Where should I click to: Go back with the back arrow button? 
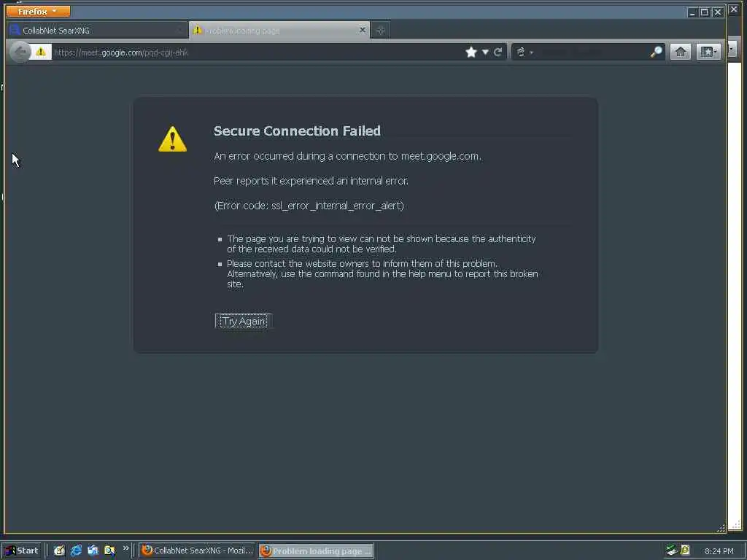click(20, 52)
